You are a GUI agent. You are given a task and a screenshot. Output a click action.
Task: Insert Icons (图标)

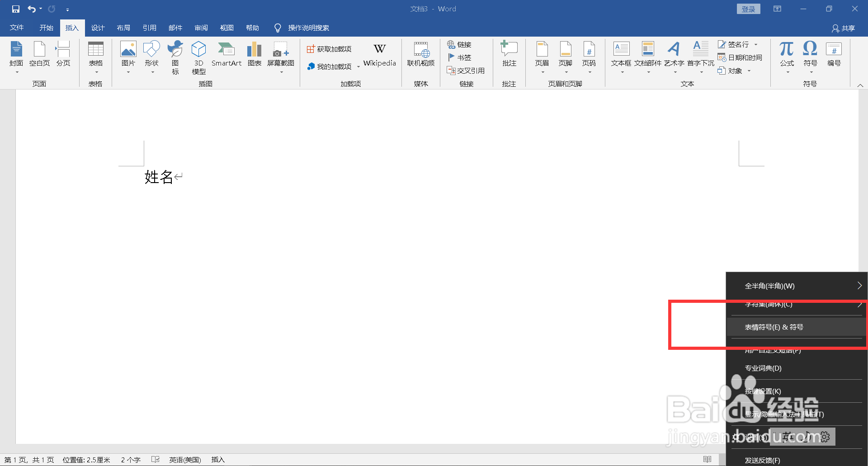tap(175, 58)
